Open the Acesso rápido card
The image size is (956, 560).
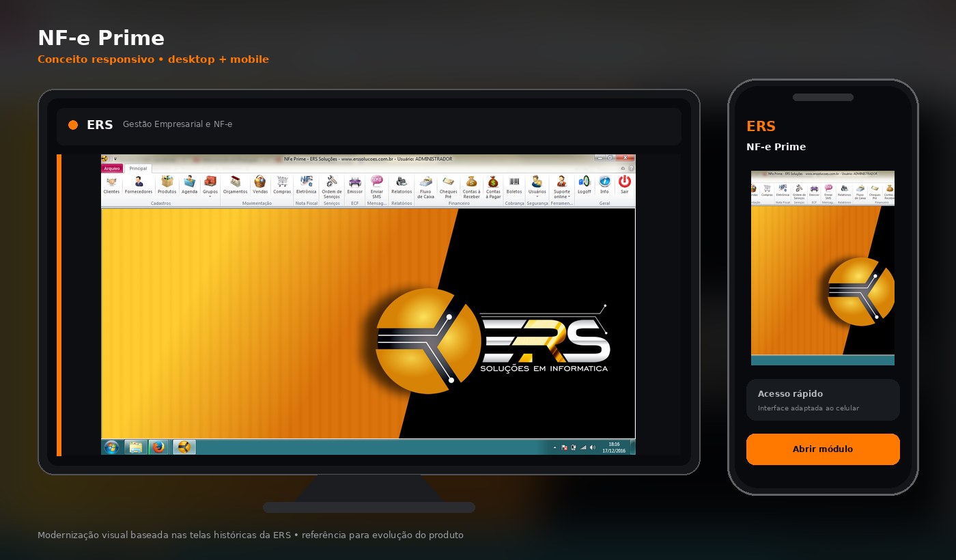click(x=823, y=400)
